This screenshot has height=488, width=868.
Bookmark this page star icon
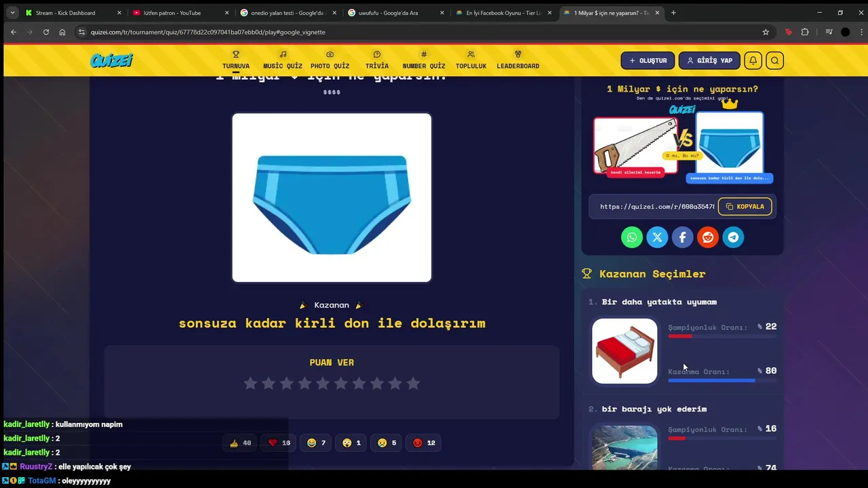pos(766,32)
